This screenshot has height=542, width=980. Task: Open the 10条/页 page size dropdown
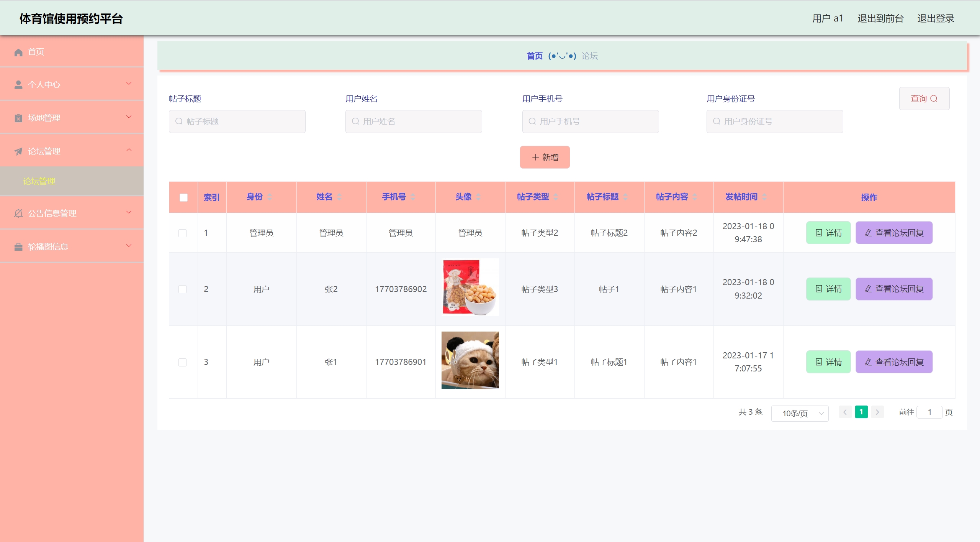800,413
